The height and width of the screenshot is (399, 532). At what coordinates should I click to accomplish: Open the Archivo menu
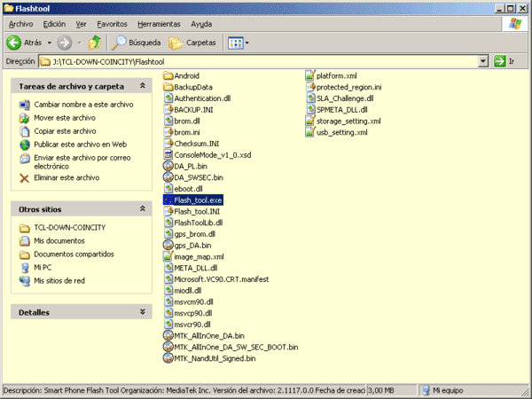pos(20,24)
